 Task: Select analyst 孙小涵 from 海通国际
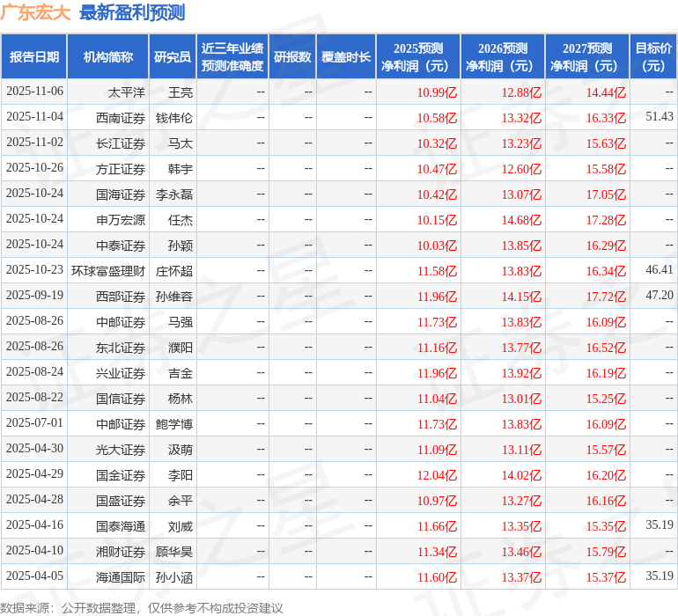pos(174,577)
